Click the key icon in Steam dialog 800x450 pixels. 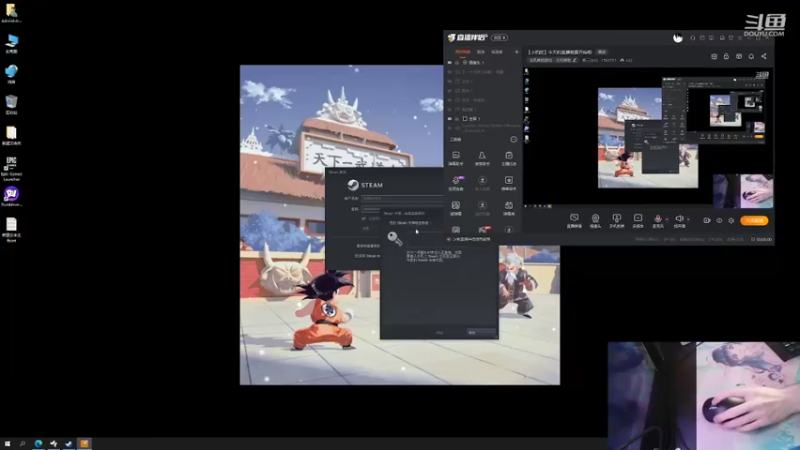pyautogui.click(x=394, y=238)
